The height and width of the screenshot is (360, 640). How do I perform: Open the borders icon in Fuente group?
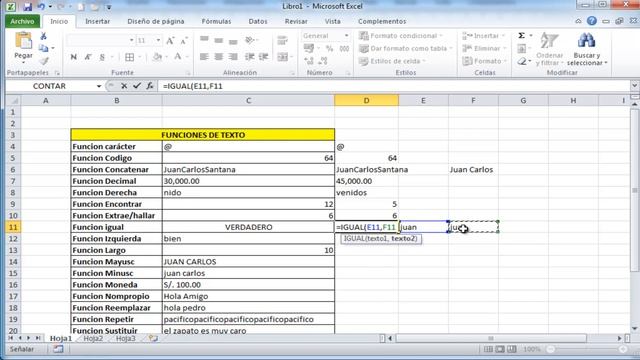tap(129, 57)
